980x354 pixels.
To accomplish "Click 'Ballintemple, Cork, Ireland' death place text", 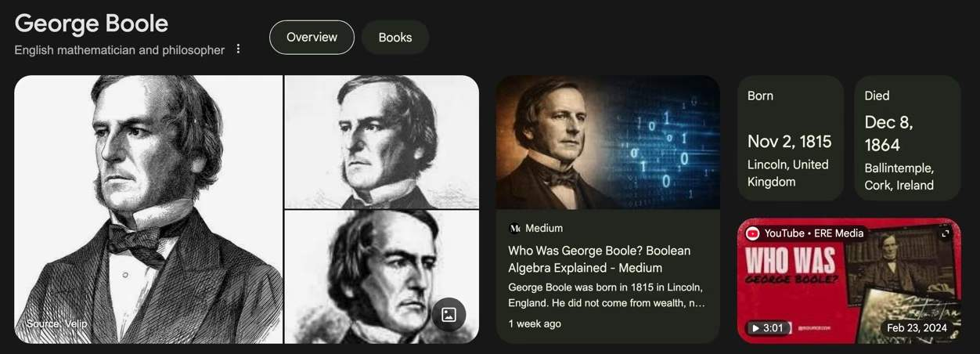I will 899,177.
